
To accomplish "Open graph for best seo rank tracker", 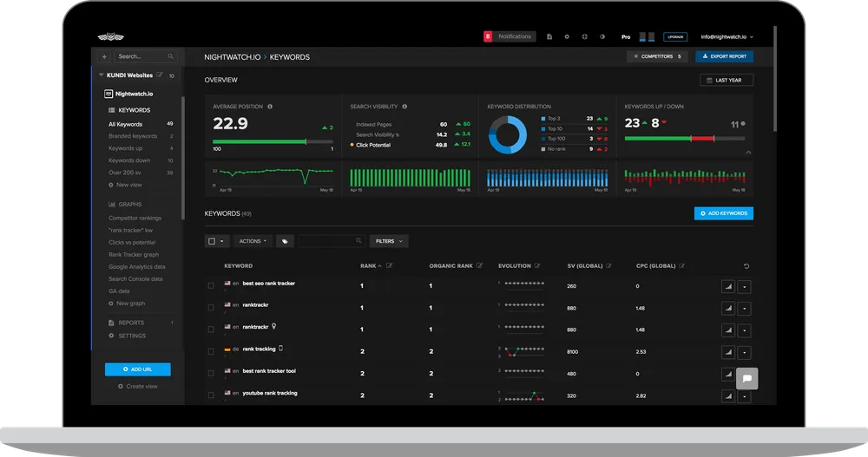I will (728, 286).
